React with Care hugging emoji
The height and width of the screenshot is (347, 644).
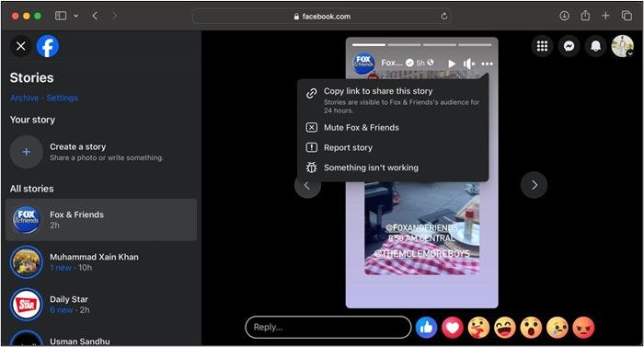tap(479, 328)
